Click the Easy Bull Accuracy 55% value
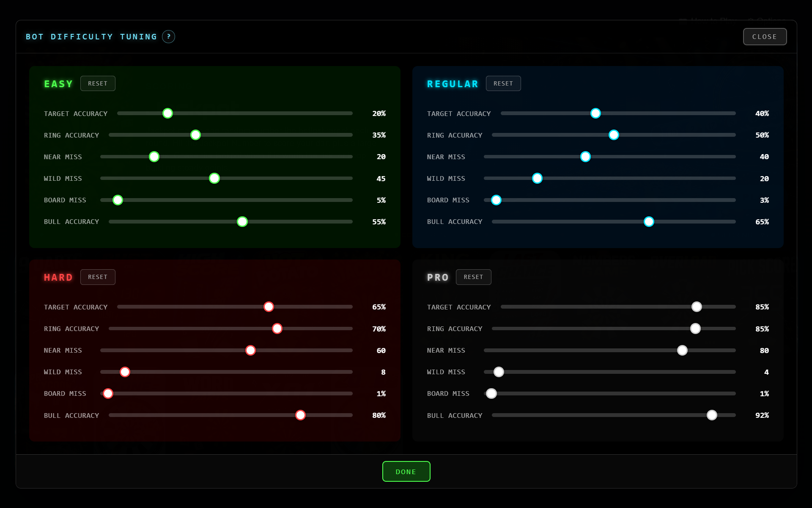812x508 pixels. tap(379, 222)
